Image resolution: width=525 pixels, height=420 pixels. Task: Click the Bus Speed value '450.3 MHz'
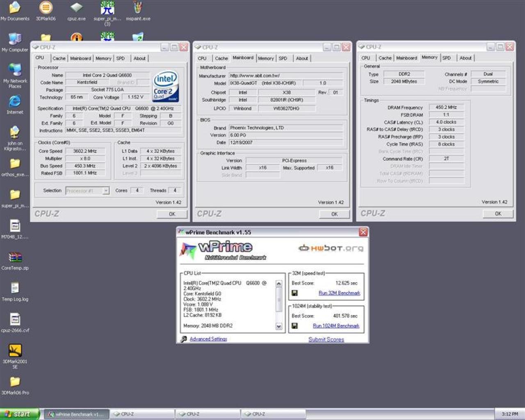click(85, 166)
